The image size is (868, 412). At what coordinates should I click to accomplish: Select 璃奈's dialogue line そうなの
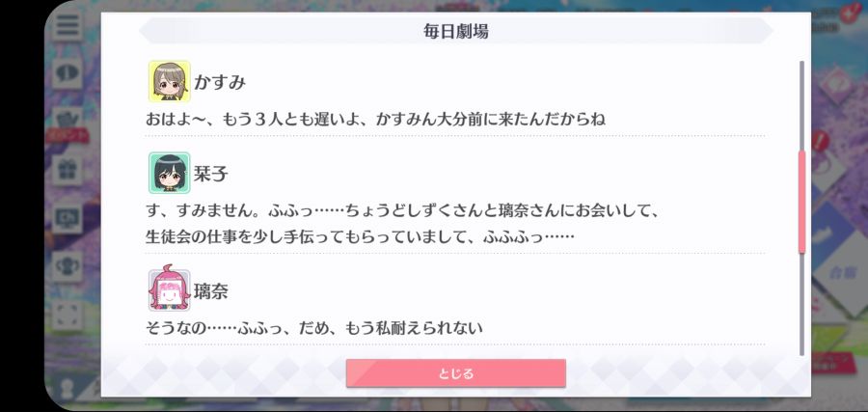[x=313, y=328]
